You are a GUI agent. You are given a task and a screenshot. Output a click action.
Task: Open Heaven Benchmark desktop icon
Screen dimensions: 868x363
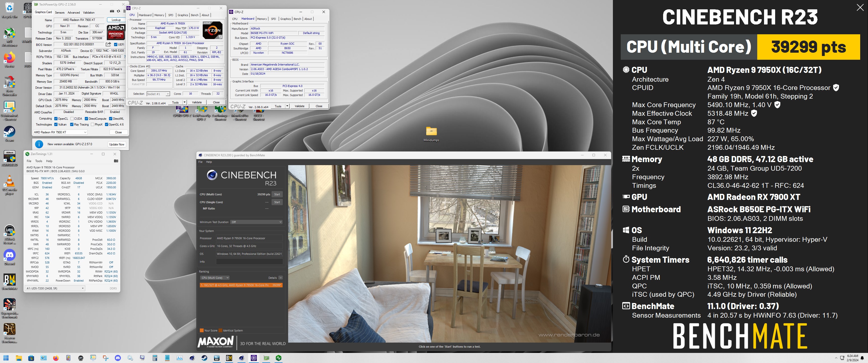(x=9, y=333)
